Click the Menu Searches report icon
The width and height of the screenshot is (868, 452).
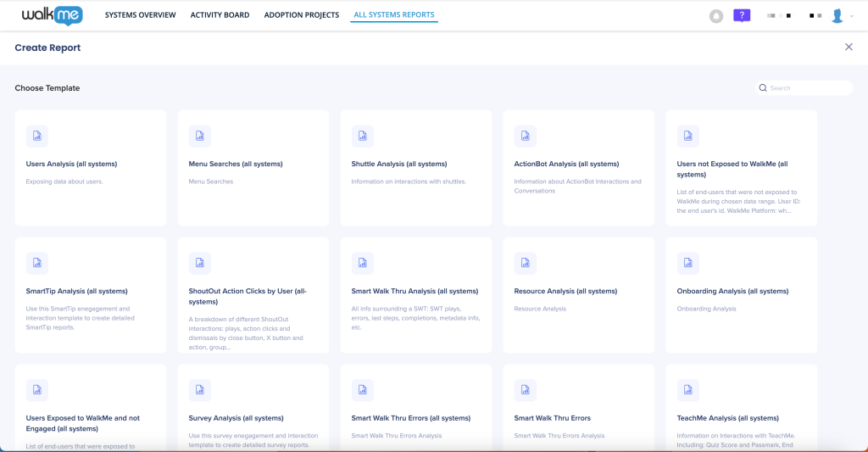tap(200, 137)
